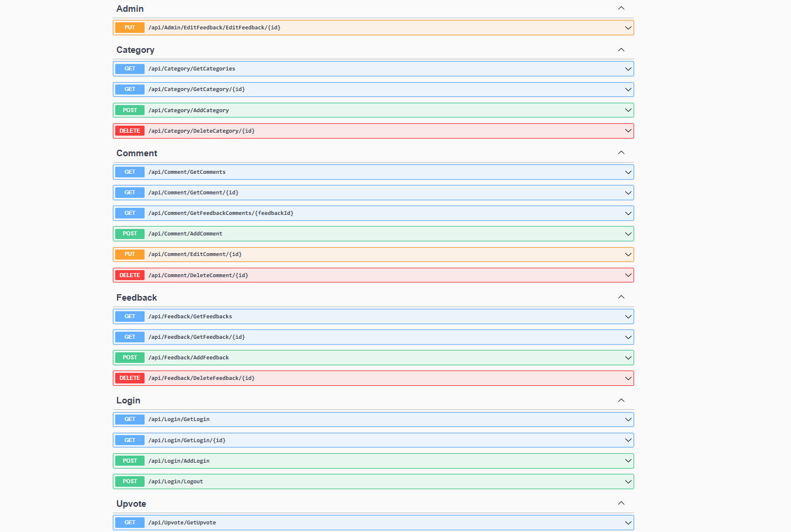This screenshot has height=532, width=791.
Task: Click the DELETE badge for DeleteComment
Action: click(129, 275)
